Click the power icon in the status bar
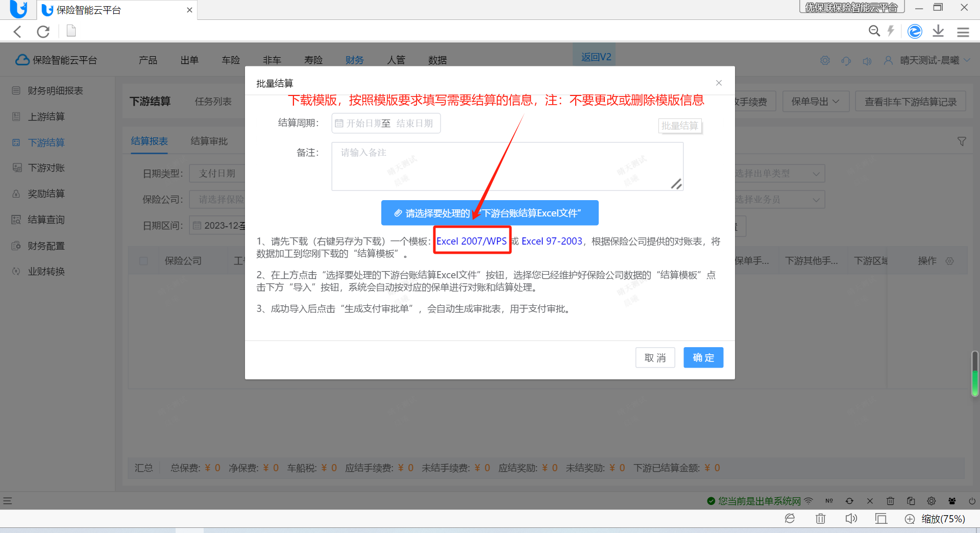980x533 pixels. [972, 501]
